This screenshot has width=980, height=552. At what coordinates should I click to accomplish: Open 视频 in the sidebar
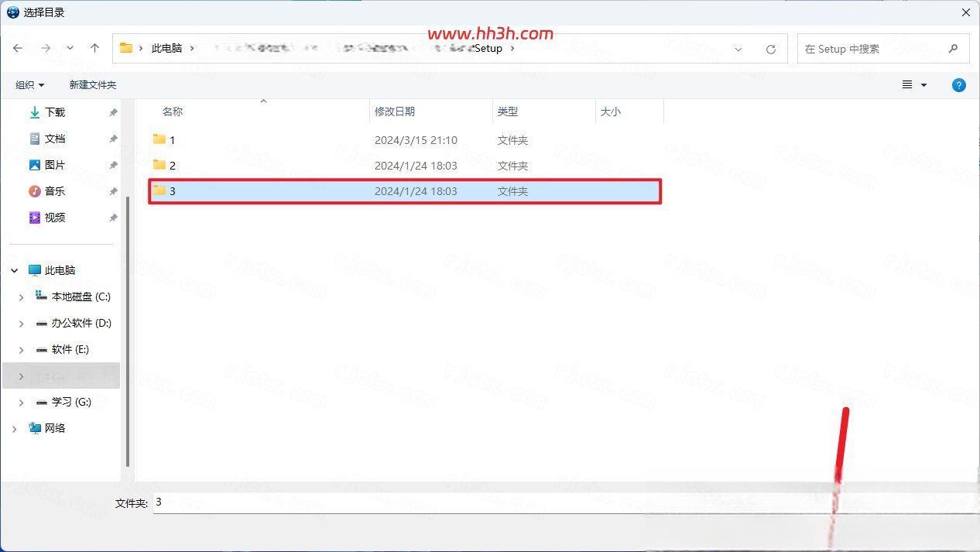(54, 218)
